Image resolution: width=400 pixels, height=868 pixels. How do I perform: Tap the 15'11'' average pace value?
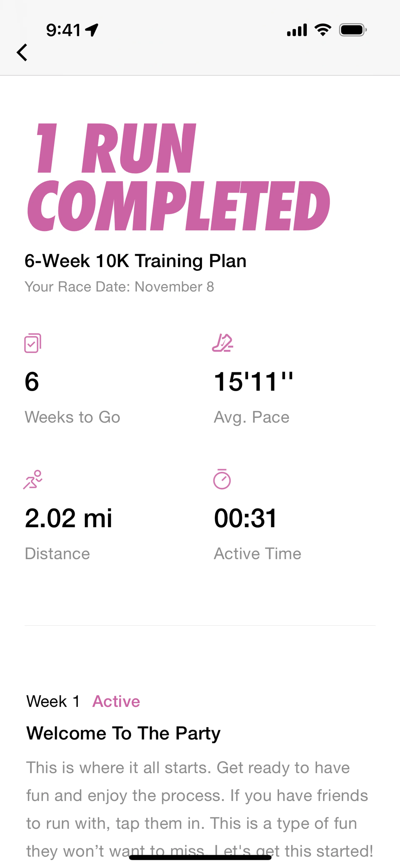(x=253, y=382)
